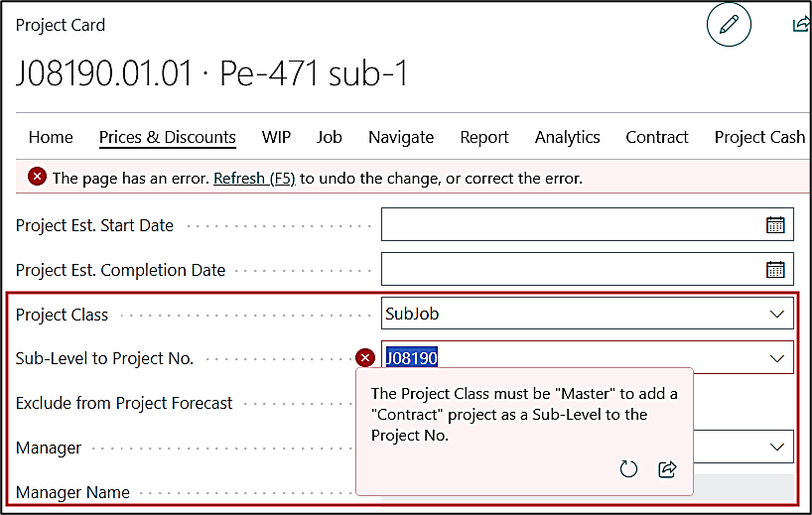
Task: Click the pencil edit icon
Action: pos(730,27)
